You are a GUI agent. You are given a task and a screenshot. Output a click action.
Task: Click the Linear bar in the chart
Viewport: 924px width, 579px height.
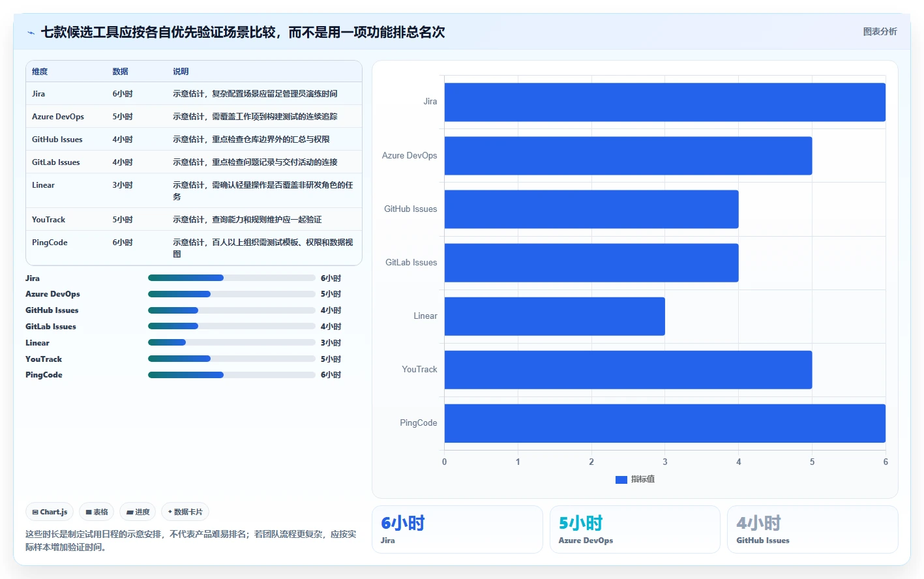[x=555, y=316]
